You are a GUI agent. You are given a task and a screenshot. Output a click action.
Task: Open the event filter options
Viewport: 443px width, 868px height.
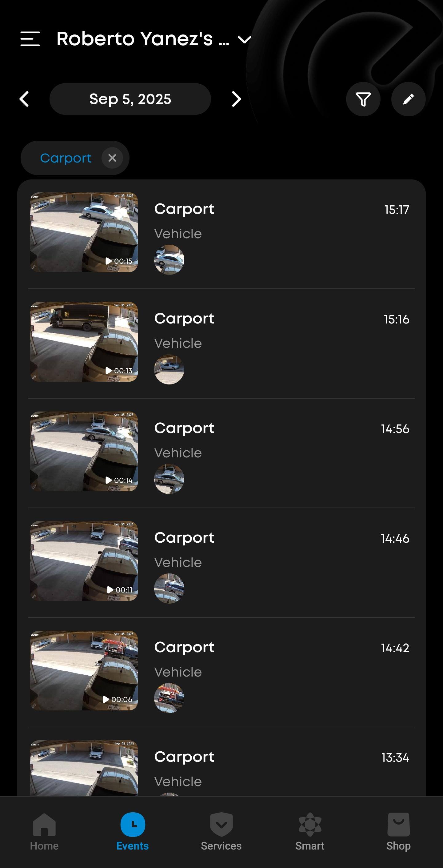(363, 99)
